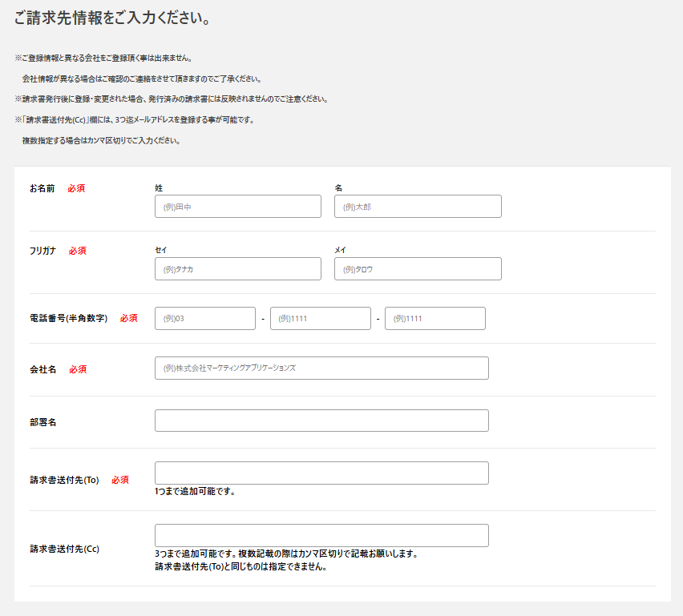Click the 電話番号(半角数字) label
683x616 pixels.
click(x=68, y=318)
